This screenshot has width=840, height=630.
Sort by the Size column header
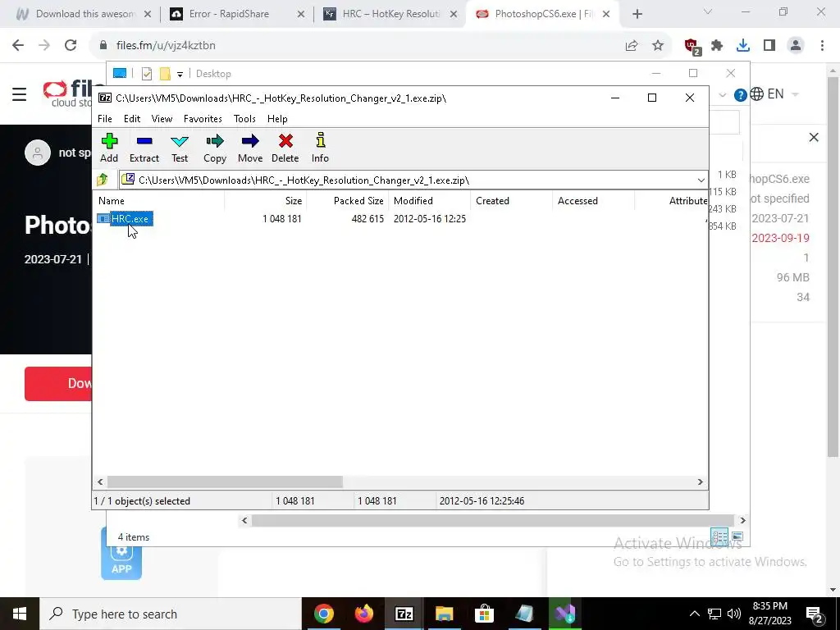click(265, 201)
